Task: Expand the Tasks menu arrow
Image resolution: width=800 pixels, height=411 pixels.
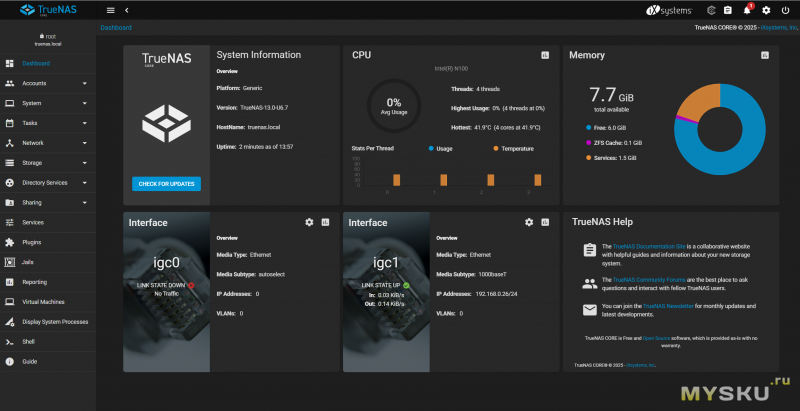Action: coord(85,123)
